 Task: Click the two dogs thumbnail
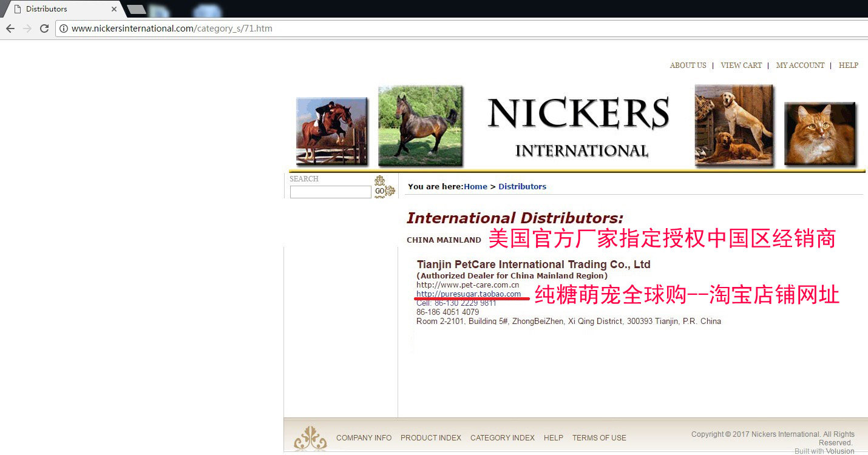pyautogui.click(x=734, y=126)
